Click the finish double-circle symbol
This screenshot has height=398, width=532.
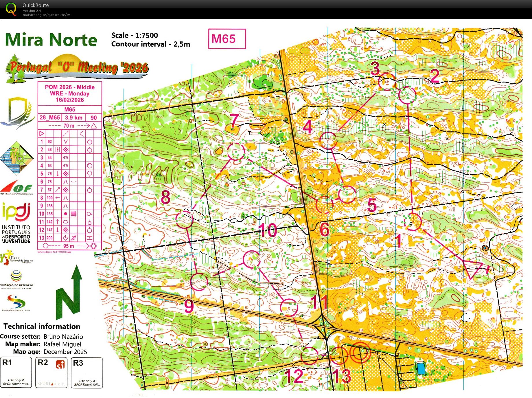360,353
